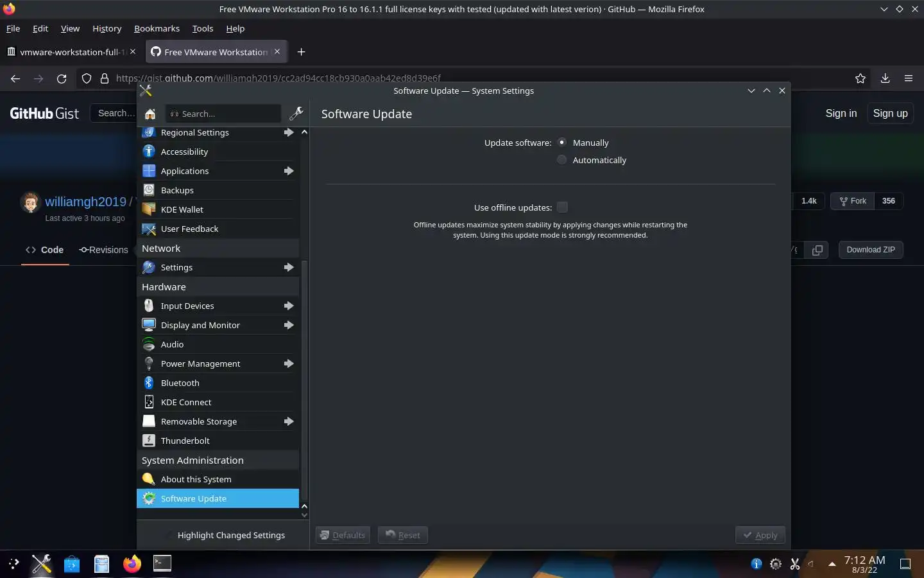
Task: Switch to the vmware-workstation-full tab
Action: [71, 52]
